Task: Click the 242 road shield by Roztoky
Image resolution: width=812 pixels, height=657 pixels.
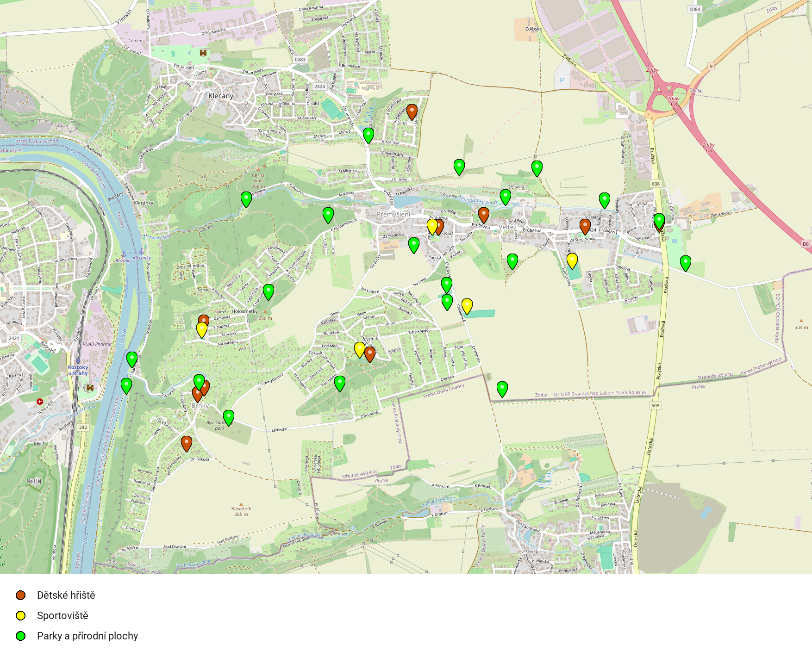Action: coord(83,427)
